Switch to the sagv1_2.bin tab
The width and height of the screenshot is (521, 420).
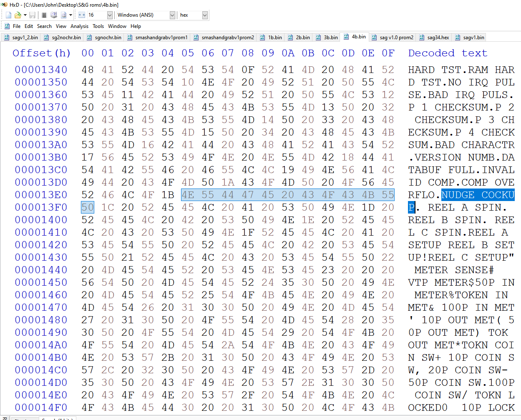click(21, 37)
